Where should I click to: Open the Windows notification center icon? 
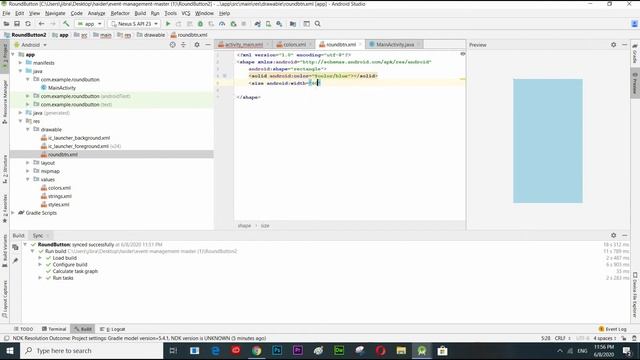click(x=627, y=351)
